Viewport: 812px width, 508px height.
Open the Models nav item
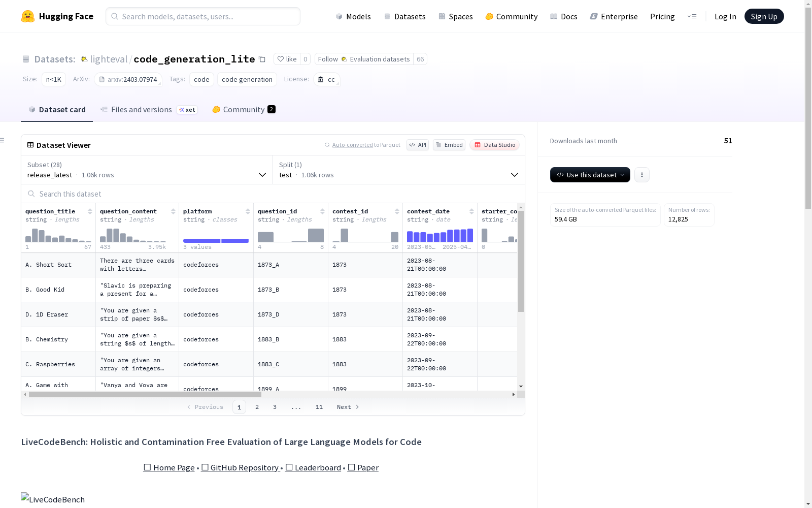(x=353, y=16)
